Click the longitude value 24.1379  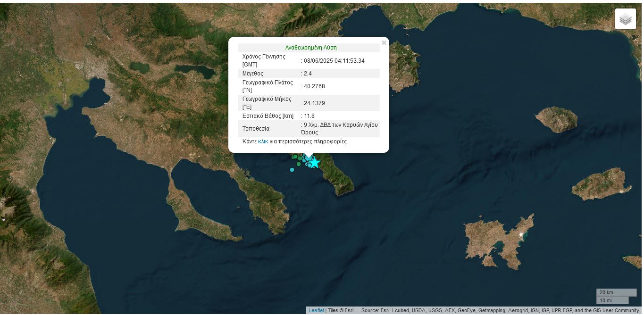[x=314, y=103]
